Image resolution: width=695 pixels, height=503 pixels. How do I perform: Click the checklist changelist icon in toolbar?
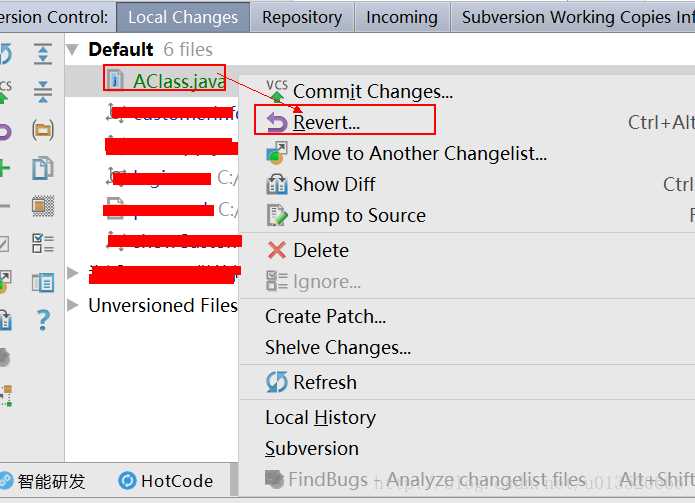tap(43, 244)
